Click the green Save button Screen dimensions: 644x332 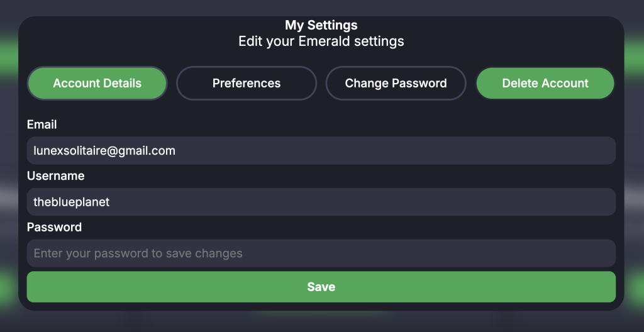[x=321, y=287]
